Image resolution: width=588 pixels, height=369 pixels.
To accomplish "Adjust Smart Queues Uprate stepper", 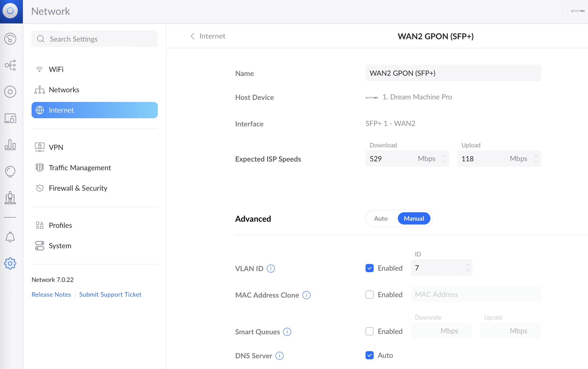I will click(x=536, y=331).
